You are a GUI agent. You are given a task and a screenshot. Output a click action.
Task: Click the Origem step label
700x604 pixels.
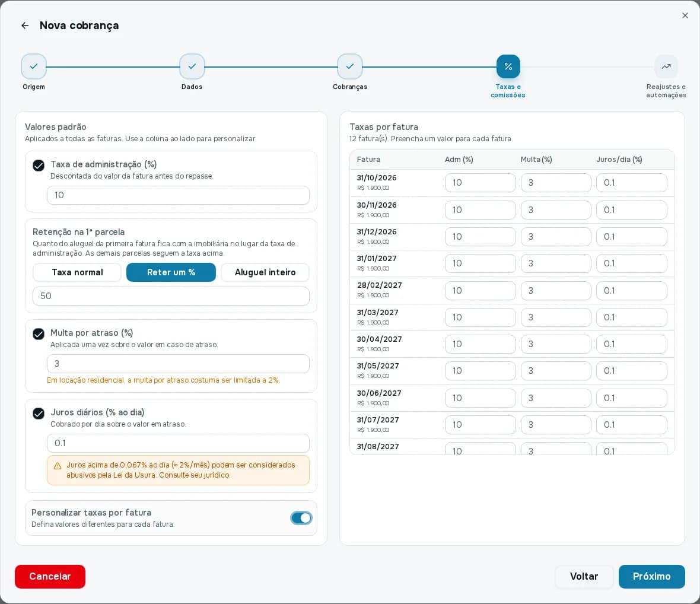click(34, 87)
